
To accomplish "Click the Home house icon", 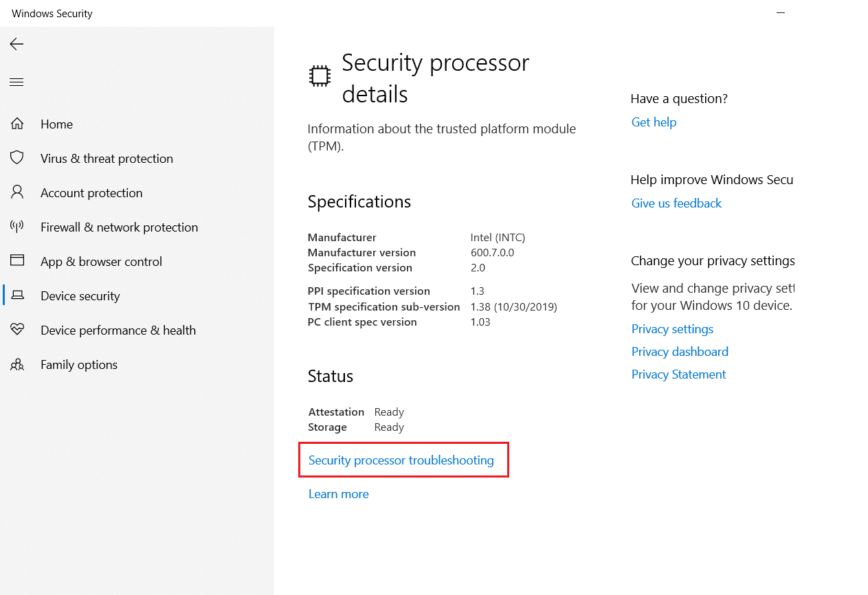I will pyautogui.click(x=17, y=124).
